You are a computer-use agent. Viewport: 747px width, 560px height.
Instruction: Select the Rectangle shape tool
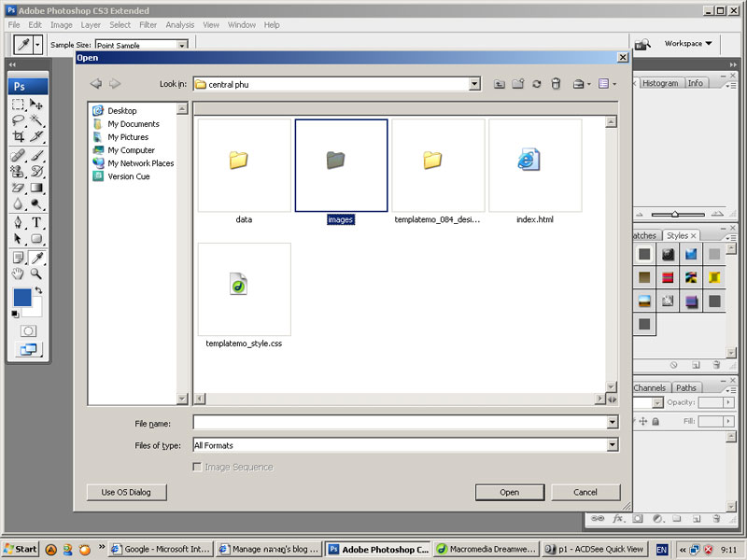[x=36, y=239]
